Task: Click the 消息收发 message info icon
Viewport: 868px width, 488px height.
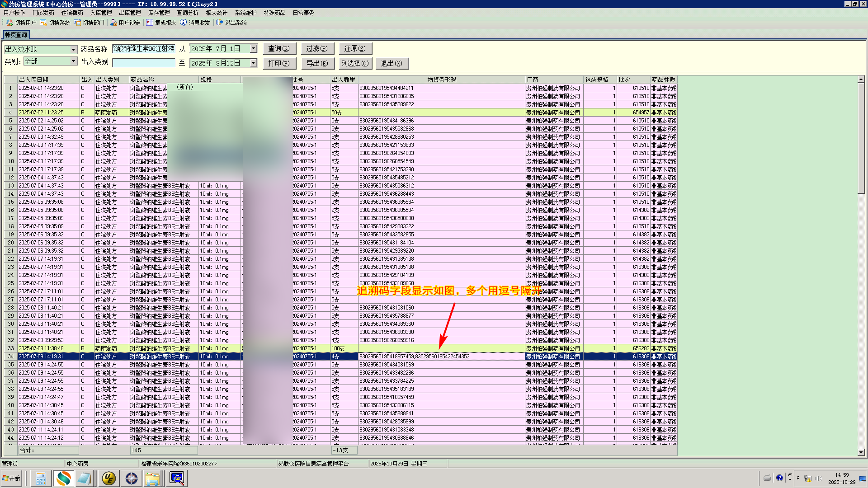Action: tap(183, 23)
